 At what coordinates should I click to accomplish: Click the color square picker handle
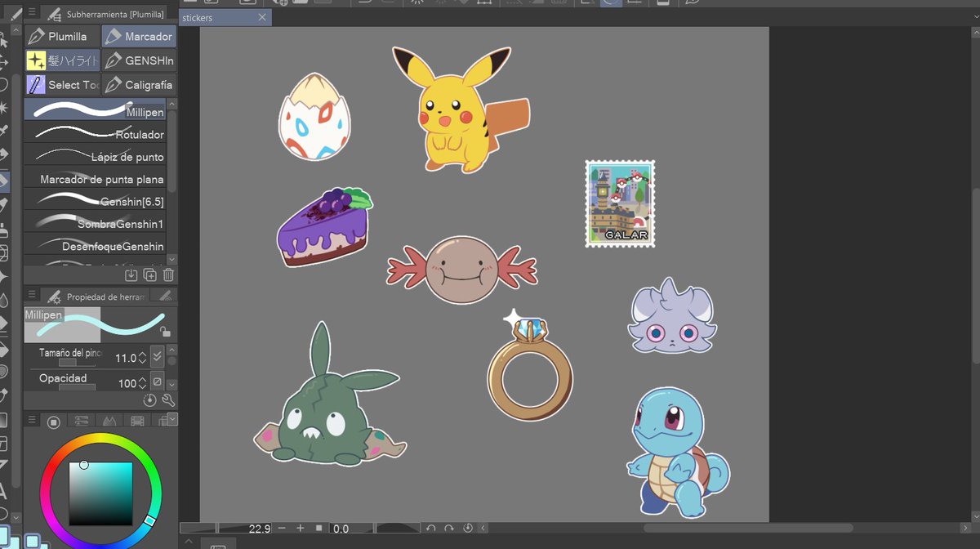pos(84,465)
